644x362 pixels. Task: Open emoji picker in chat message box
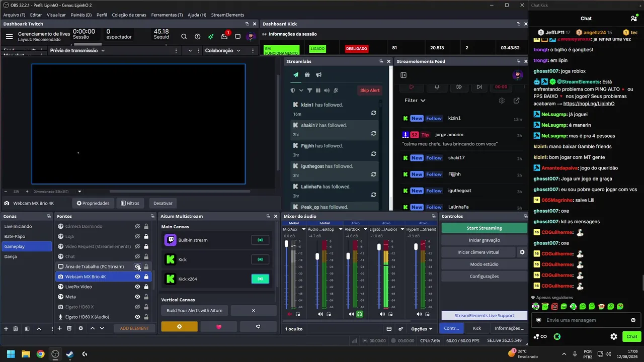[633, 320]
